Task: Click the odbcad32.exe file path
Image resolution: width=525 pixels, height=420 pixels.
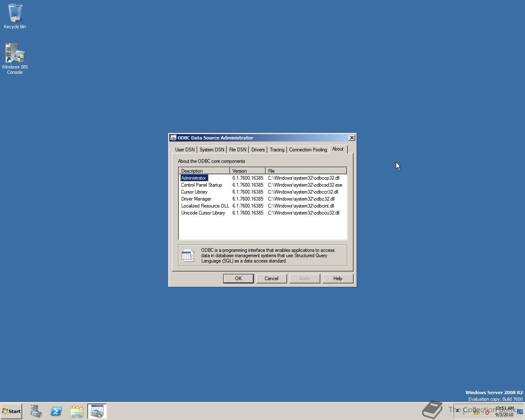Action: [305, 185]
